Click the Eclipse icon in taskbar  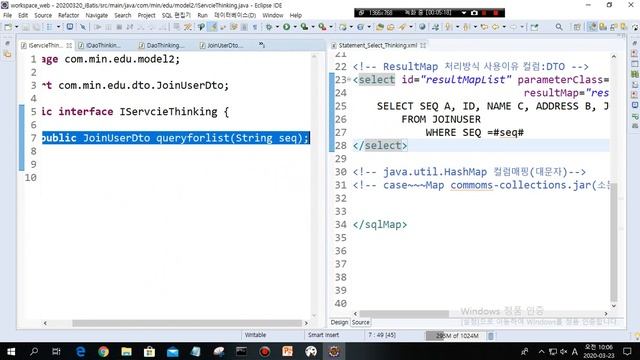(x=334, y=351)
